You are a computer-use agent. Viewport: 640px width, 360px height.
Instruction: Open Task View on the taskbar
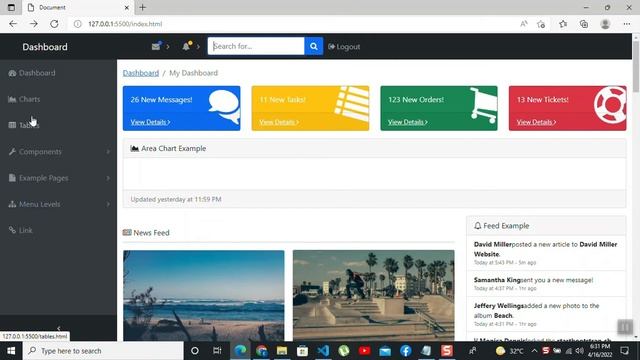217,351
